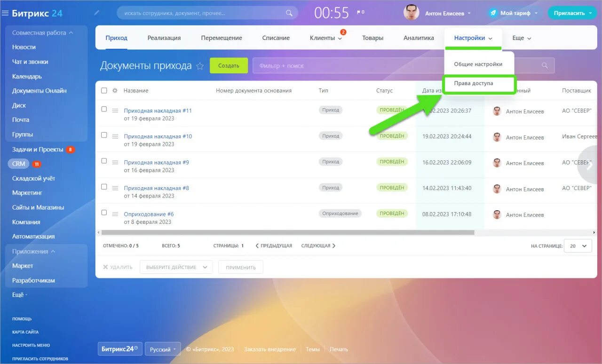Open the Аналитика tab
Viewport: 602px width, 364px height.
click(419, 38)
